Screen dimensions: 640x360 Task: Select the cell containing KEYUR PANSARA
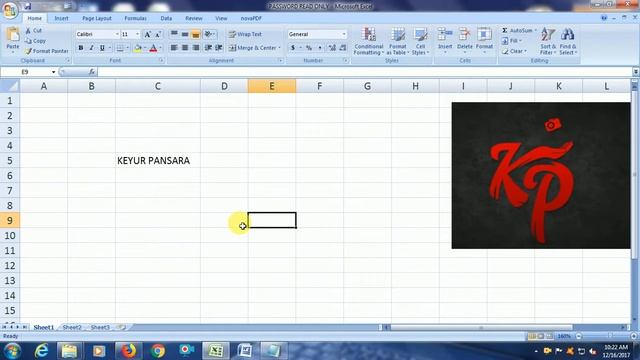tap(158, 160)
